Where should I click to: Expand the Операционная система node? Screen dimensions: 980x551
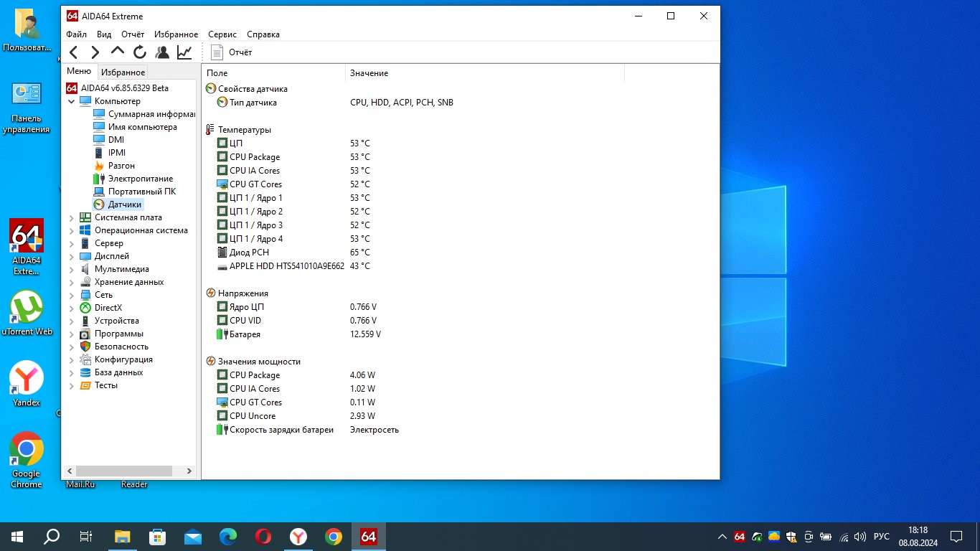[72, 230]
